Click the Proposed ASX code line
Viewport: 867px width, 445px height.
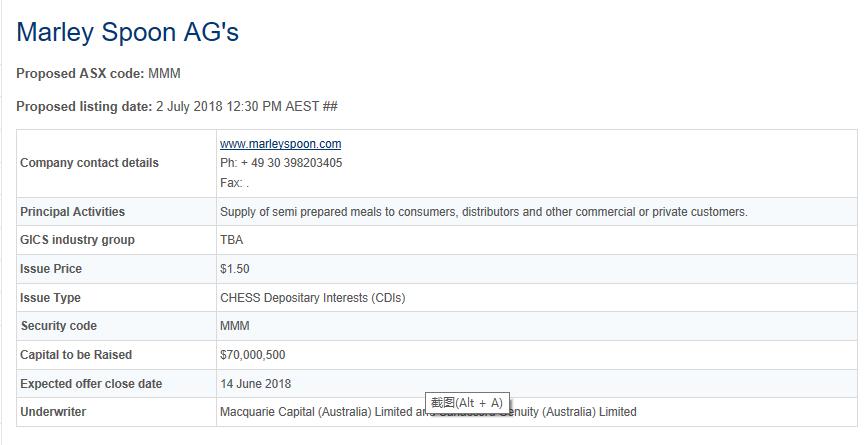[x=98, y=74]
